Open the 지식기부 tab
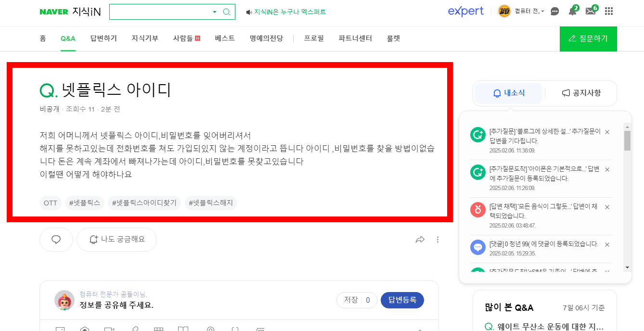 tap(145, 38)
